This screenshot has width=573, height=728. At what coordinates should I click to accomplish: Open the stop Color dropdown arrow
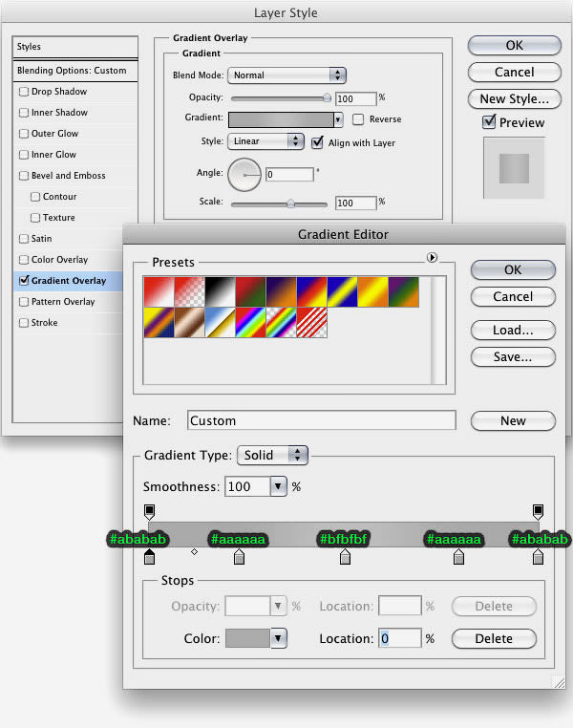click(278, 638)
